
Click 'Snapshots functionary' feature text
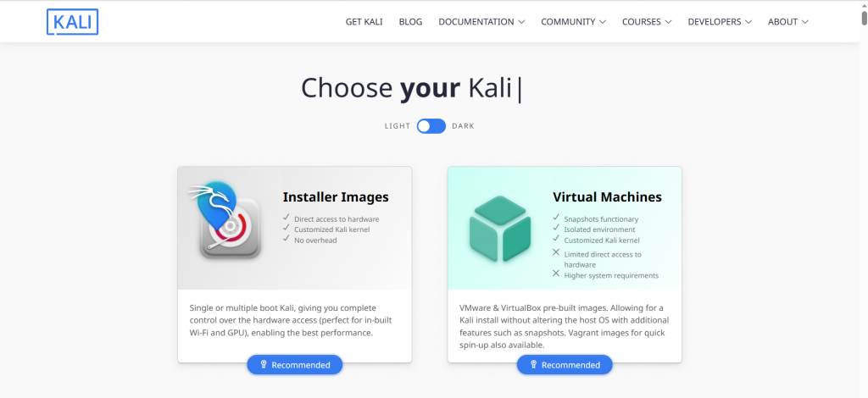click(x=601, y=218)
